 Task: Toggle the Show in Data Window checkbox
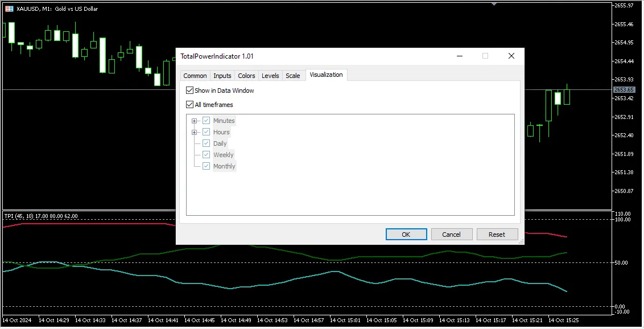click(x=190, y=91)
